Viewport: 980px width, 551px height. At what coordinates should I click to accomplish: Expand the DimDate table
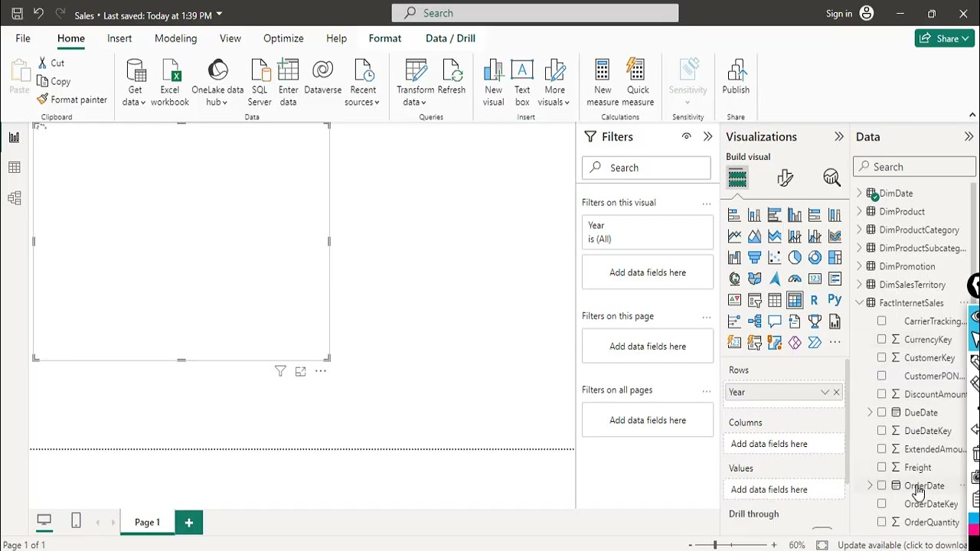click(859, 193)
